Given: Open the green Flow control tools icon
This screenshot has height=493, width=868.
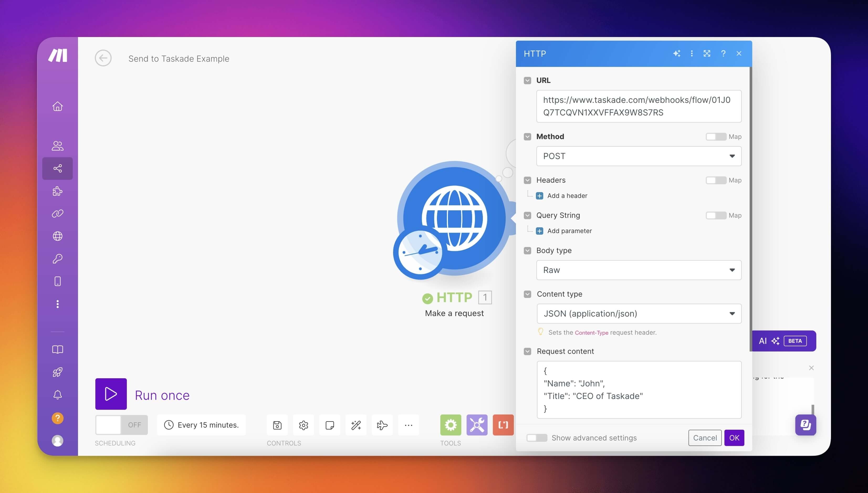Looking at the screenshot, I should coord(451,425).
